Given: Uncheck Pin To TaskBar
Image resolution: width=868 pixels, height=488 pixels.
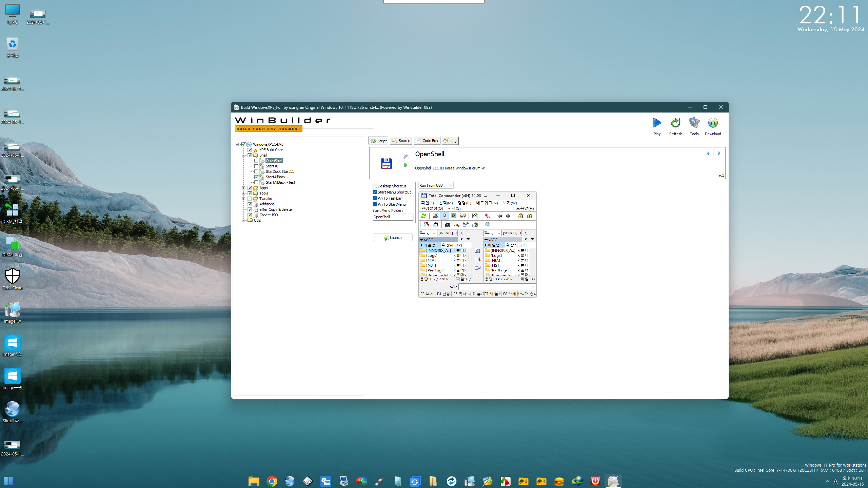Looking at the screenshot, I should tap(375, 198).
